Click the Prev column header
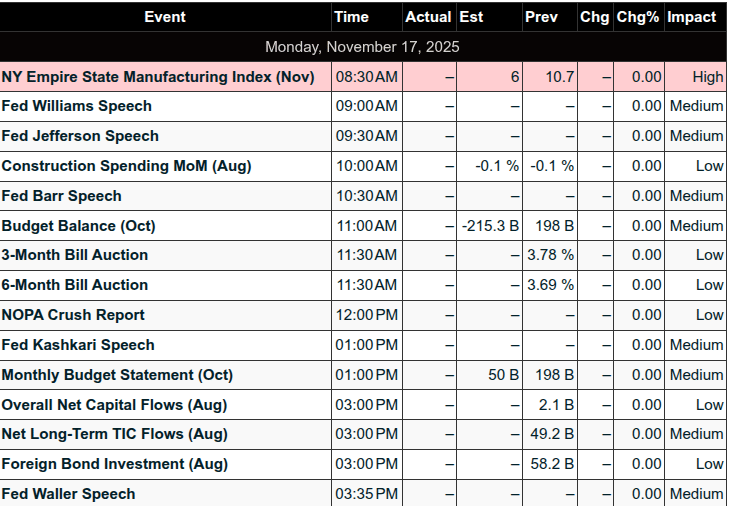The width and height of the screenshot is (745, 506). point(541,17)
